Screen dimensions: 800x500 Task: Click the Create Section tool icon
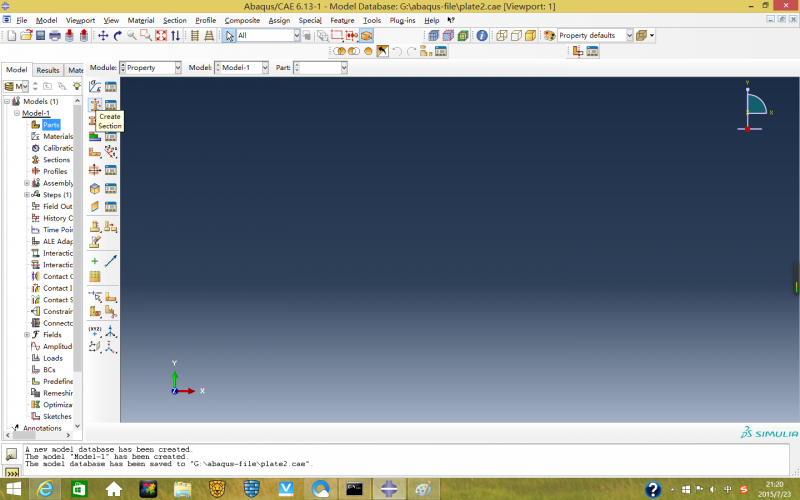tap(95, 105)
